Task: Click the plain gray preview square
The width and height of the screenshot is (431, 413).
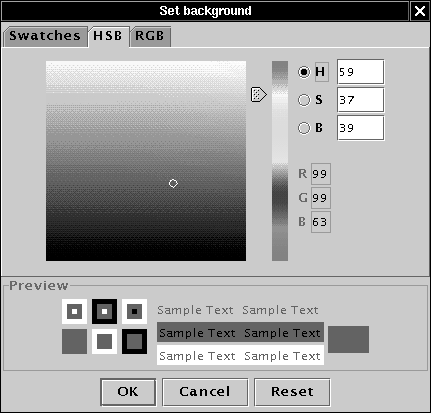Action: [74, 341]
